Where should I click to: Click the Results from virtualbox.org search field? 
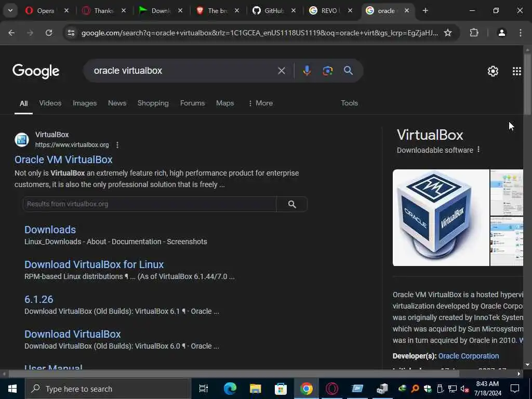[x=150, y=204]
